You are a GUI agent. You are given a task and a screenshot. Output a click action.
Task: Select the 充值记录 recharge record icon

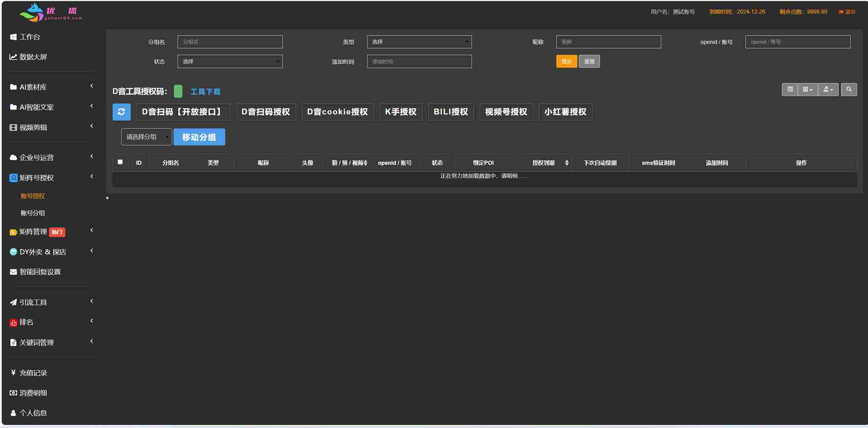(x=13, y=372)
